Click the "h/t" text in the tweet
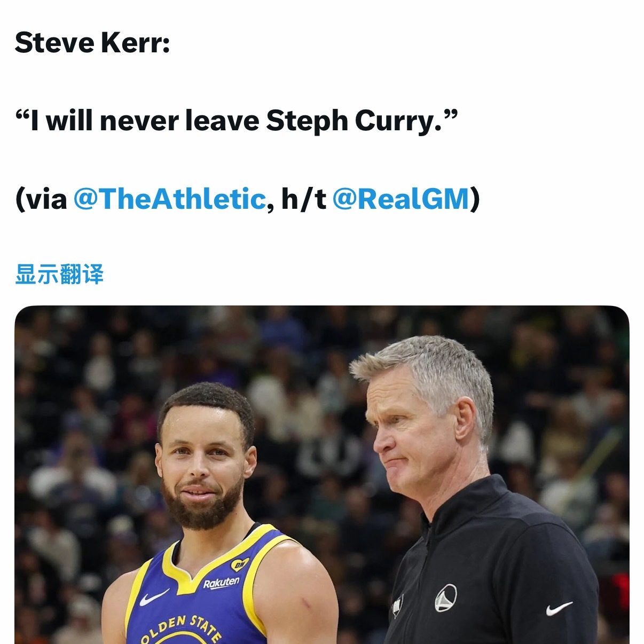 tap(303, 199)
